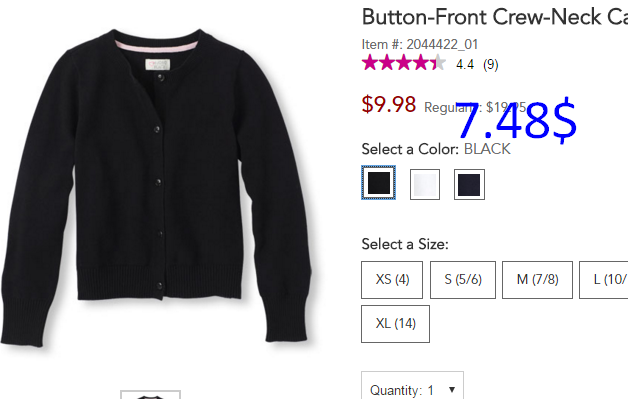Open the (9) reviews count link

[x=491, y=64]
